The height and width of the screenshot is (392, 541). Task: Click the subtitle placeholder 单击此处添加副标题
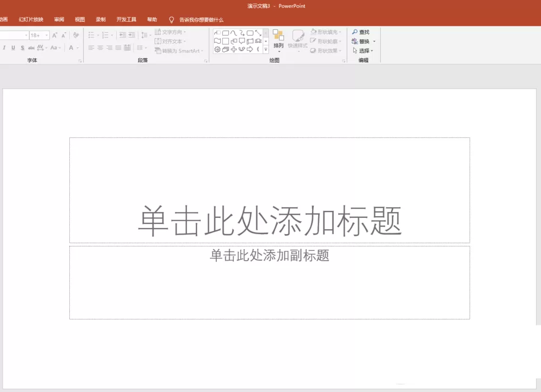click(269, 282)
